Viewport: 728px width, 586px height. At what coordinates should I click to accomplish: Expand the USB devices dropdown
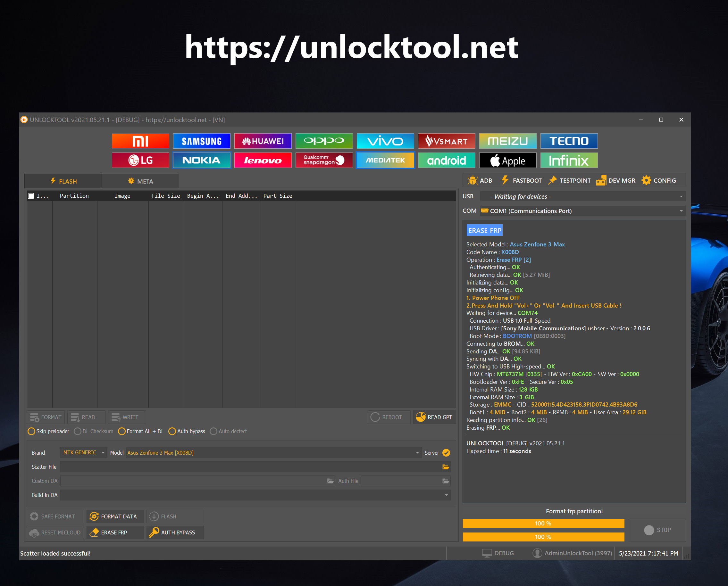coord(582,196)
